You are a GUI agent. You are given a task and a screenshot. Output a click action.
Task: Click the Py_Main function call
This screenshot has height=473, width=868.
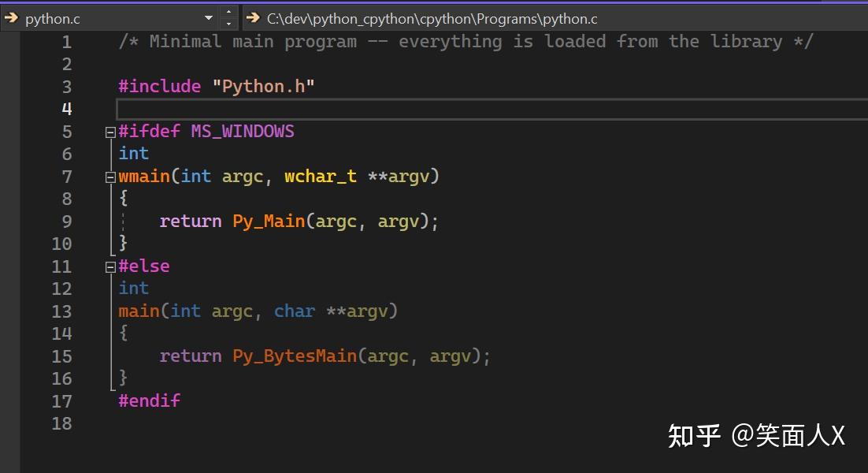268,221
